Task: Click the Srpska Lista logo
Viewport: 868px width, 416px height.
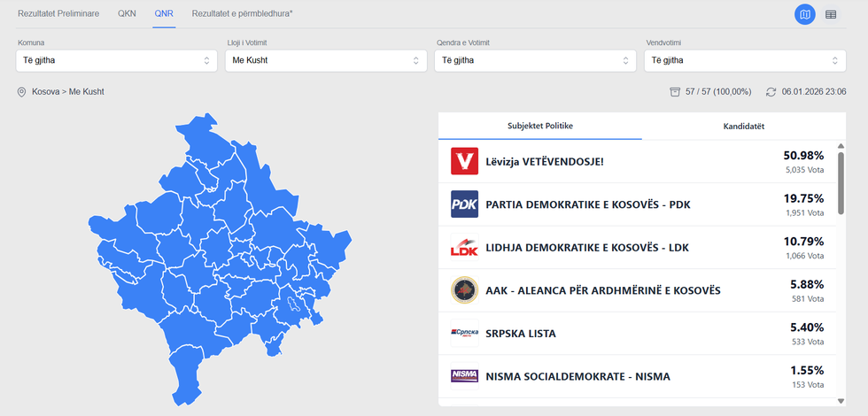Action: (464, 333)
